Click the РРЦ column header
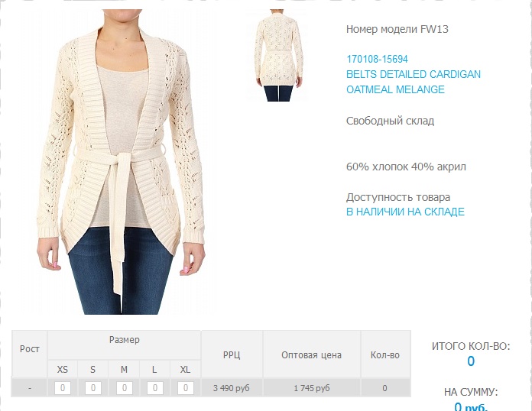532x411 pixels. coord(232,354)
